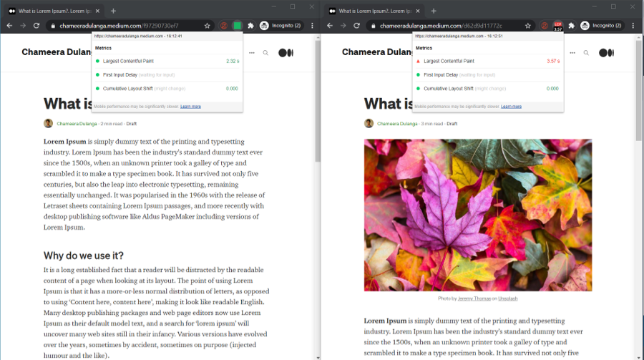Click the Medium logo in the right page

pyautogui.click(x=606, y=52)
